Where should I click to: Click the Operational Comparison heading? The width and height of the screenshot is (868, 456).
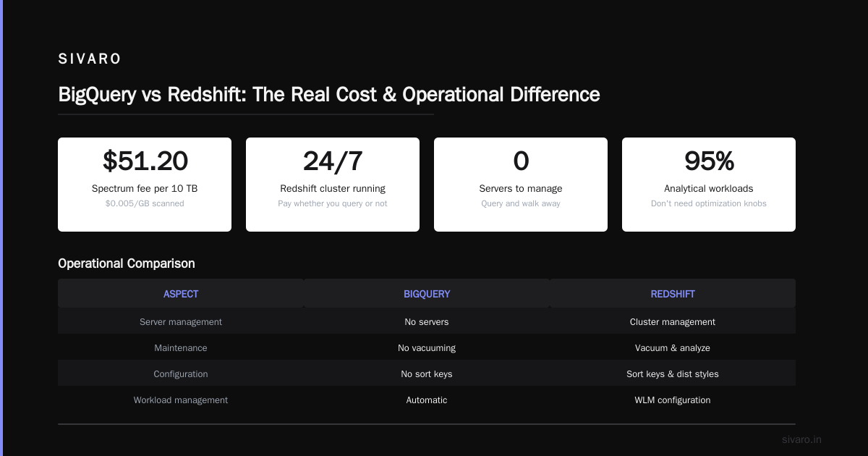pyautogui.click(x=127, y=263)
